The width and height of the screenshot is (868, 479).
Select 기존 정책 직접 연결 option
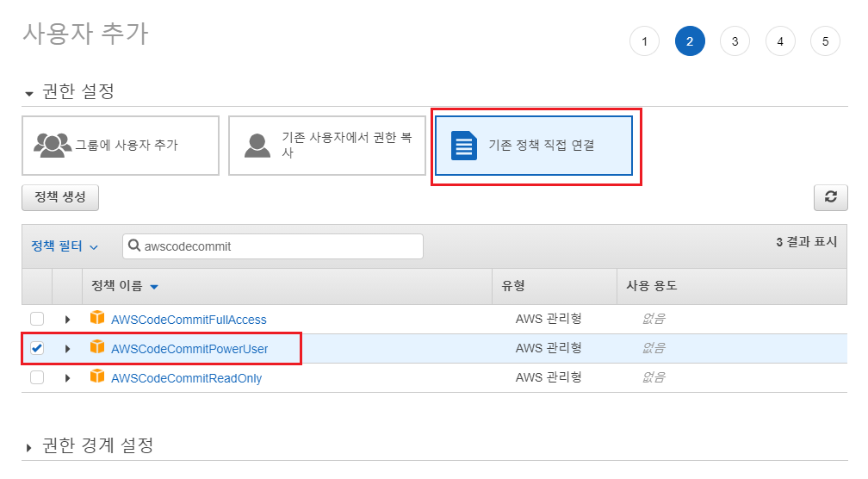[x=534, y=146]
